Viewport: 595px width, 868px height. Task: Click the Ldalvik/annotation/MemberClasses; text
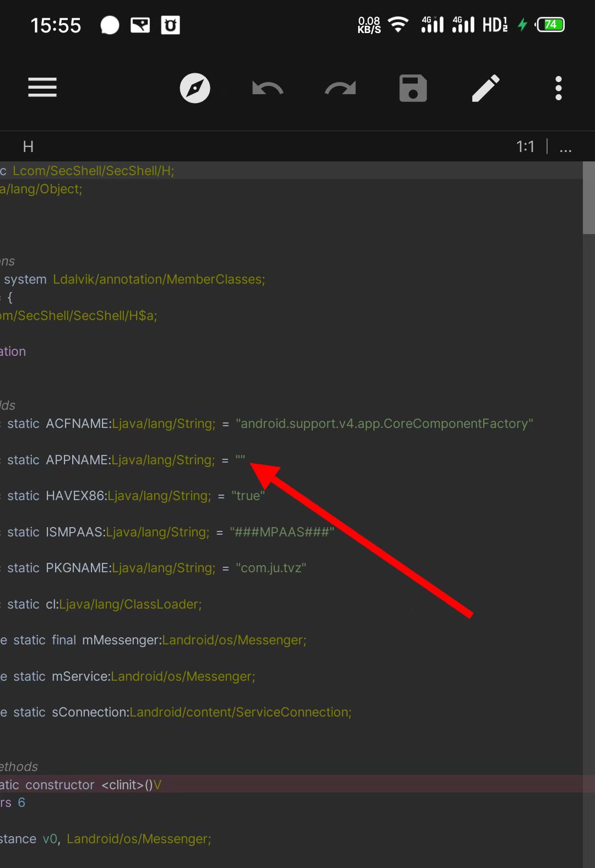pos(159,279)
